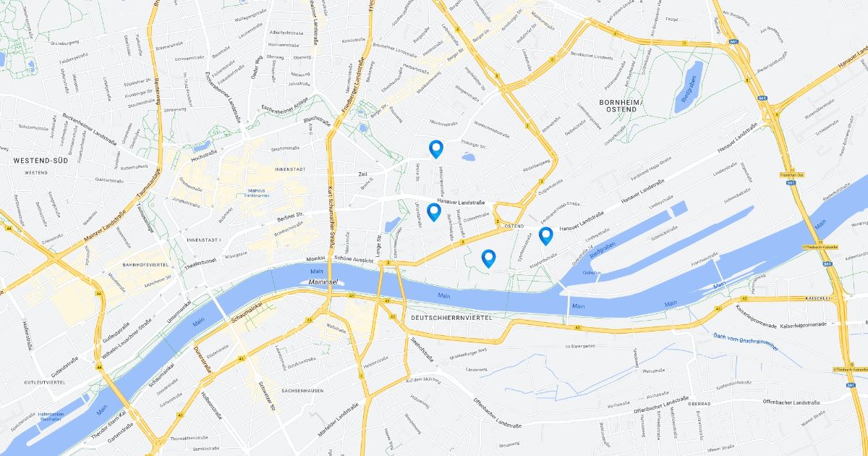The height and width of the screenshot is (456, 868).
Task: Click the BAHNHOFSVIERTEL district label
Action: click(x=145, y=266)
